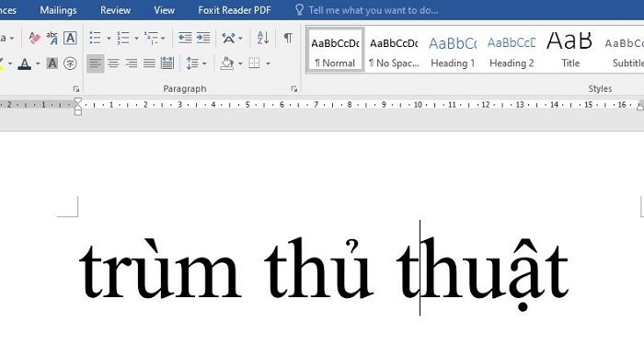Switch to the View tab

(165, 10)
